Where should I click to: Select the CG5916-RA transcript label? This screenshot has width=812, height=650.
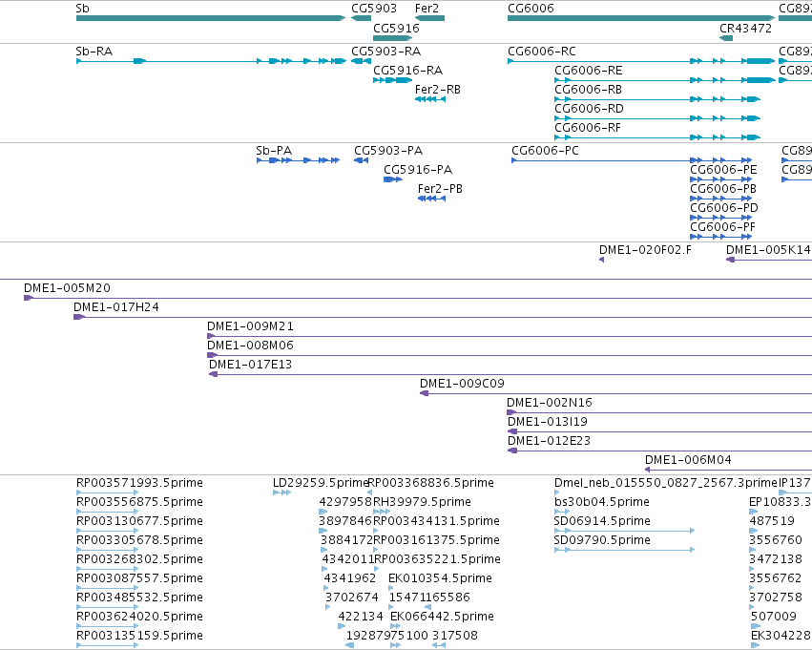[408, 71]
